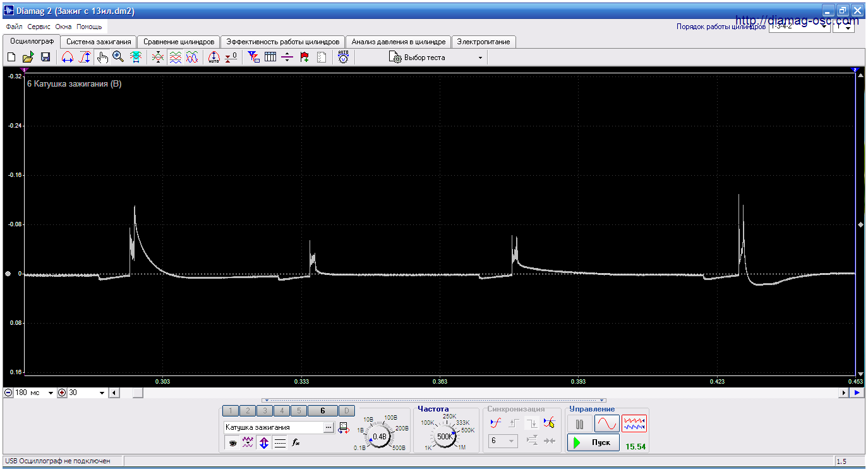Click the 0.4B voltage range knob
Viewport: 868px width, 469px height.
click(380, 436)
